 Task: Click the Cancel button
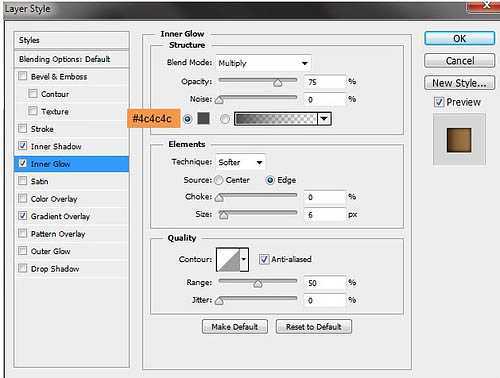click(x=460, y=61)
